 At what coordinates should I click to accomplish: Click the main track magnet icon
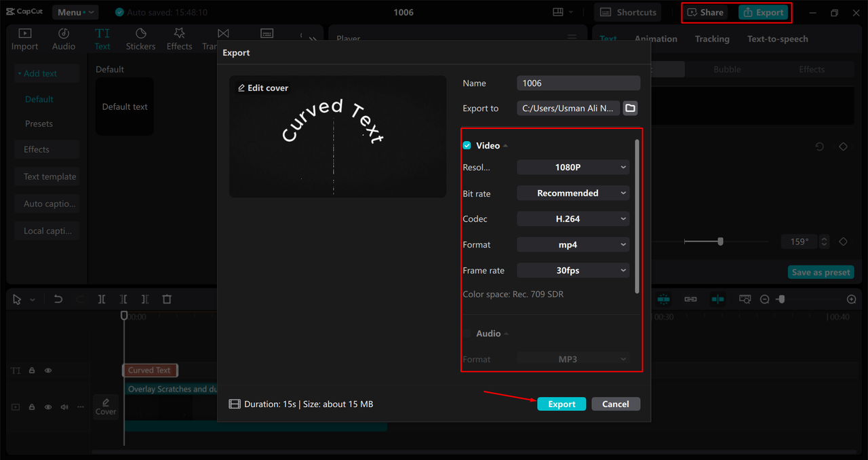663,299
